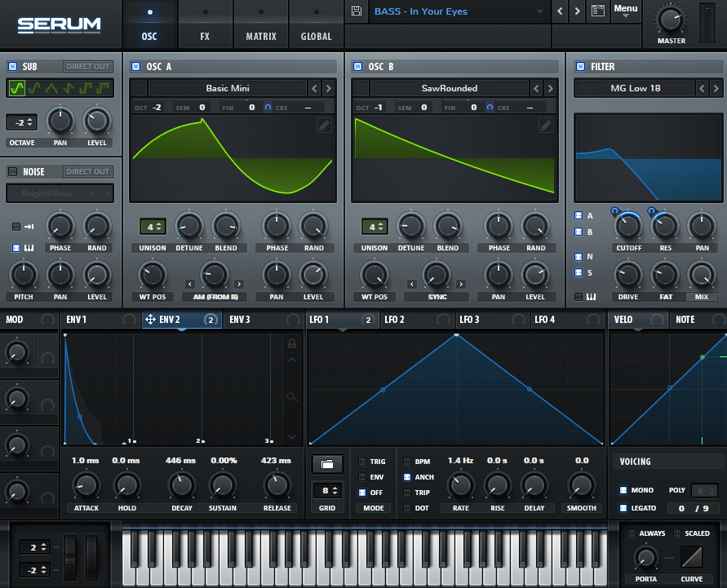Select next OSC A wavetable

coord(328,88)
